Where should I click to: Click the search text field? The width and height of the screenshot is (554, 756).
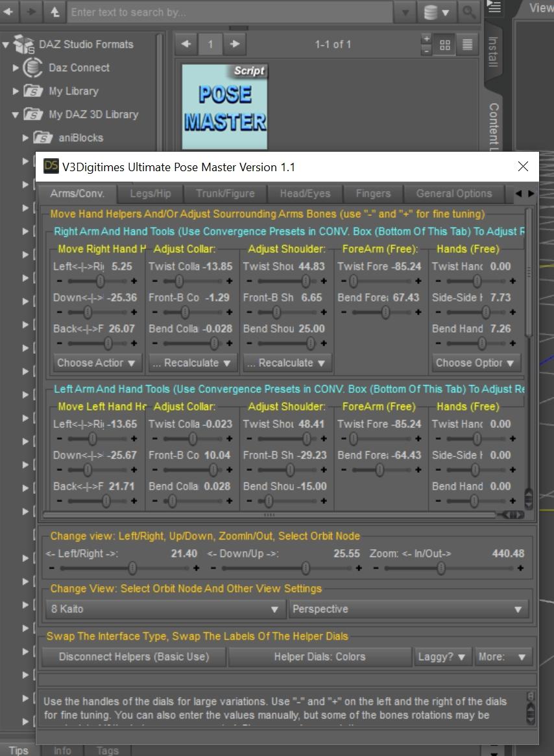tap(229, 12)
